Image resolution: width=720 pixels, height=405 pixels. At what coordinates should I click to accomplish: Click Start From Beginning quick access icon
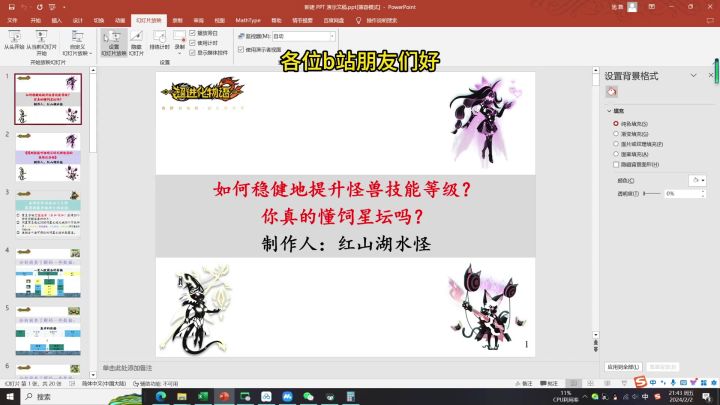point(52,7)
